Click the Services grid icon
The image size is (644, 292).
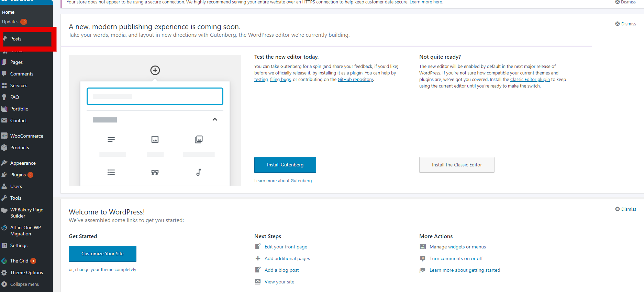pos(4,85)
